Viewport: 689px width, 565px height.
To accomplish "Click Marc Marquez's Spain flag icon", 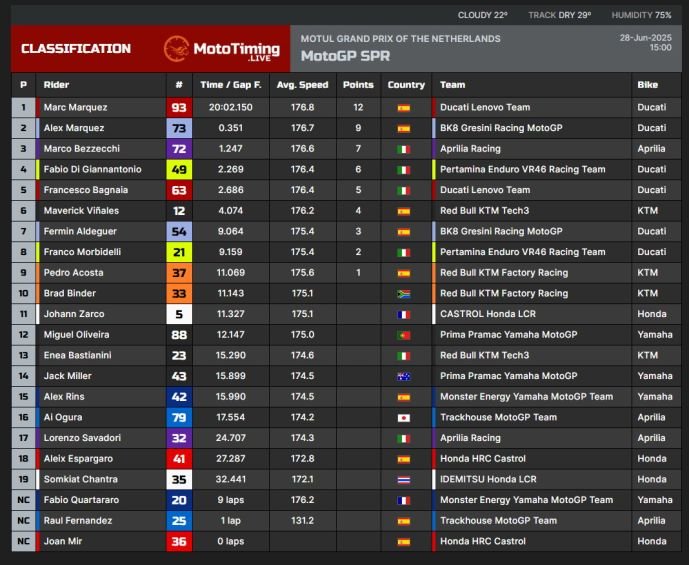I will pos(404,108).
